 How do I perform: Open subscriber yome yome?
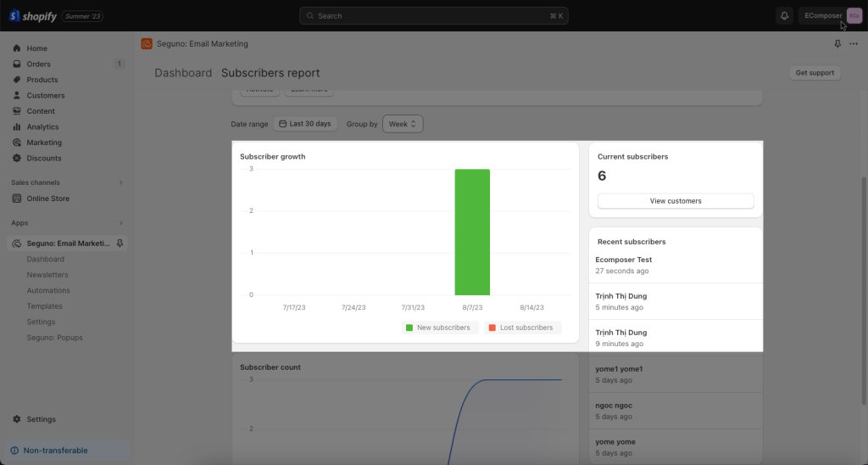[676, 447]
